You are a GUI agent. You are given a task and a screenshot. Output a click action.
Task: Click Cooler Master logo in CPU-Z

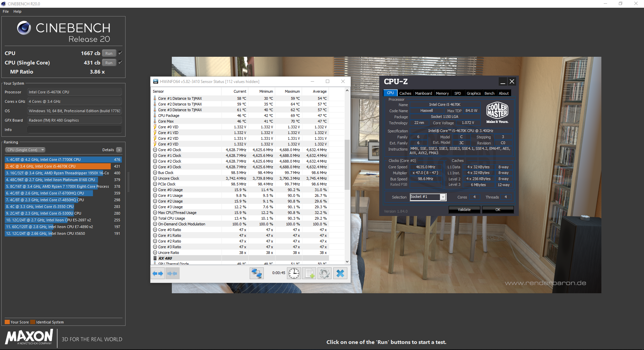(497, 113)
